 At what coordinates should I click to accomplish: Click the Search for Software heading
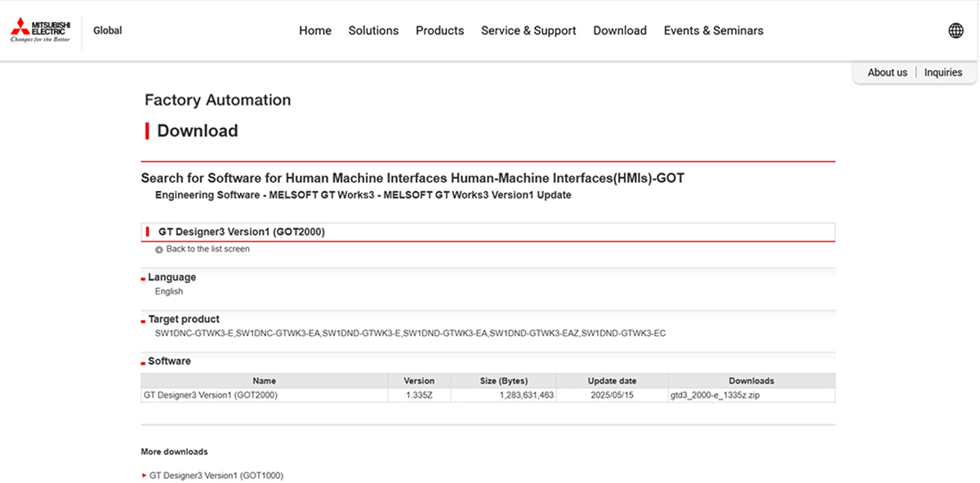(x=412, y=178)
